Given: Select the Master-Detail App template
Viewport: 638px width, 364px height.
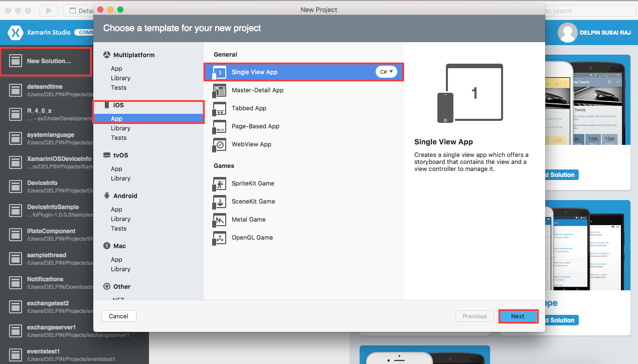Looking at the screenshot, I should point(219,90).
